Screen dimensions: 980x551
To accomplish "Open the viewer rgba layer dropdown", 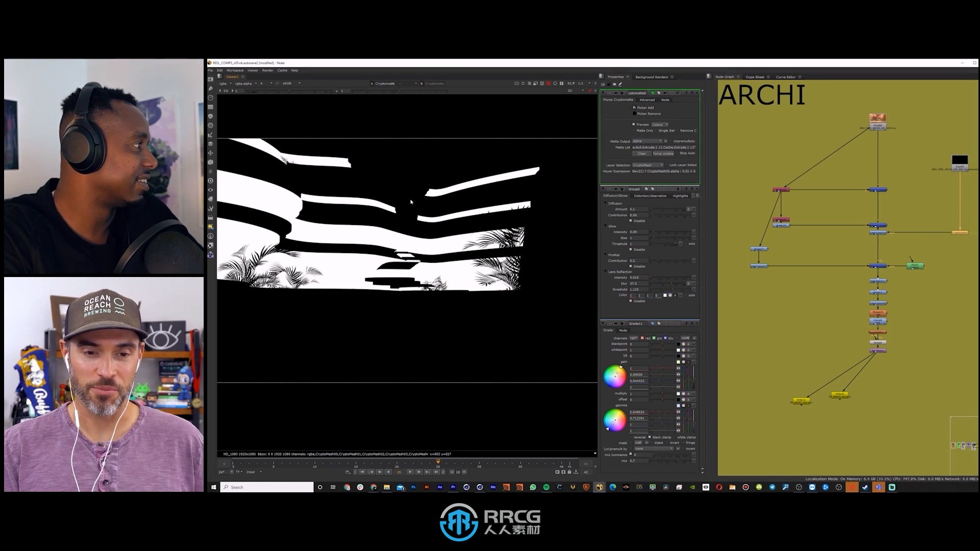I will click(x=225, y=84).
